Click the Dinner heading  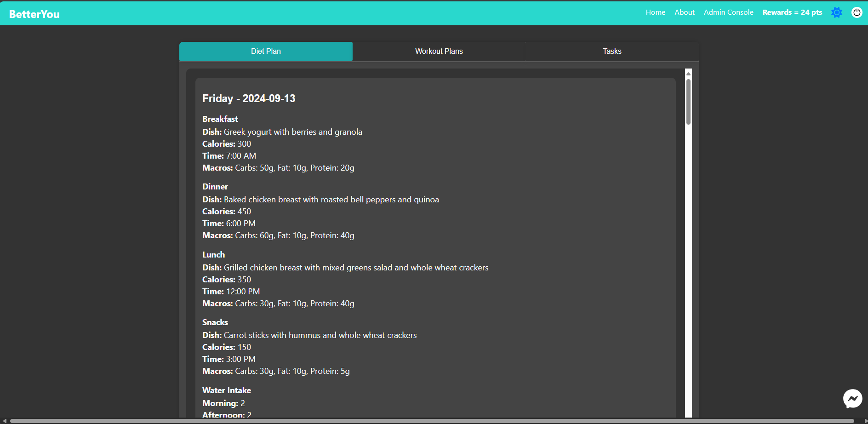click(x=215, y=187)
